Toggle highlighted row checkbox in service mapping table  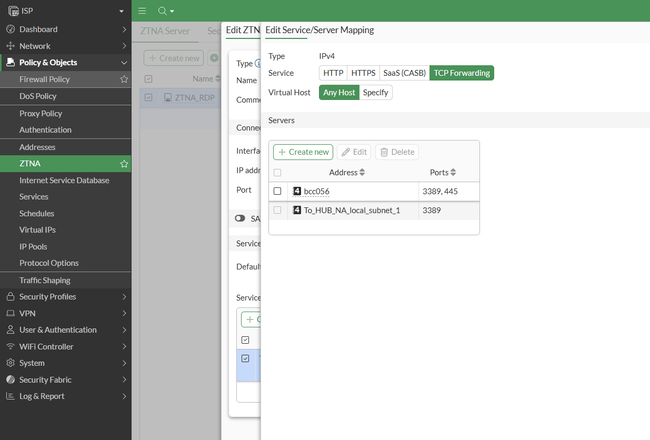click(245, 358)
